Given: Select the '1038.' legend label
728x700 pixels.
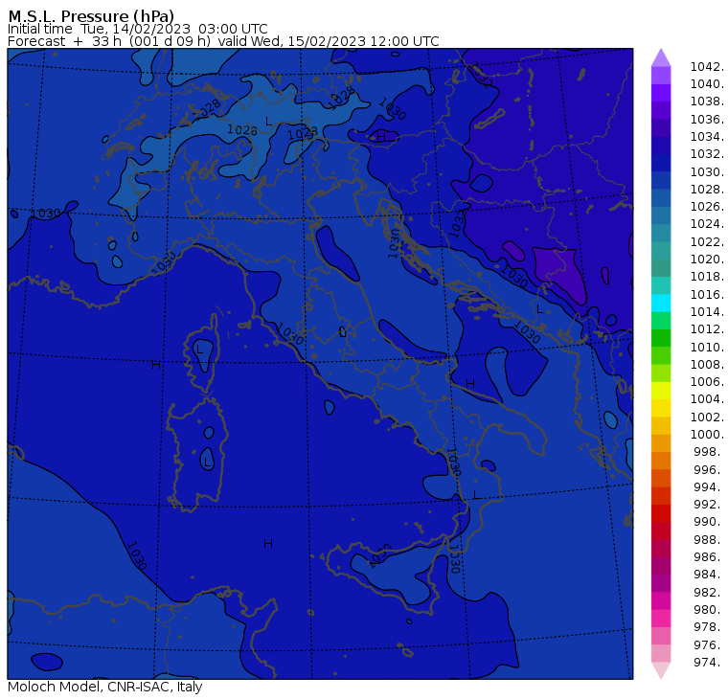Looking at the screenshot, I should [x=707, y=102].
